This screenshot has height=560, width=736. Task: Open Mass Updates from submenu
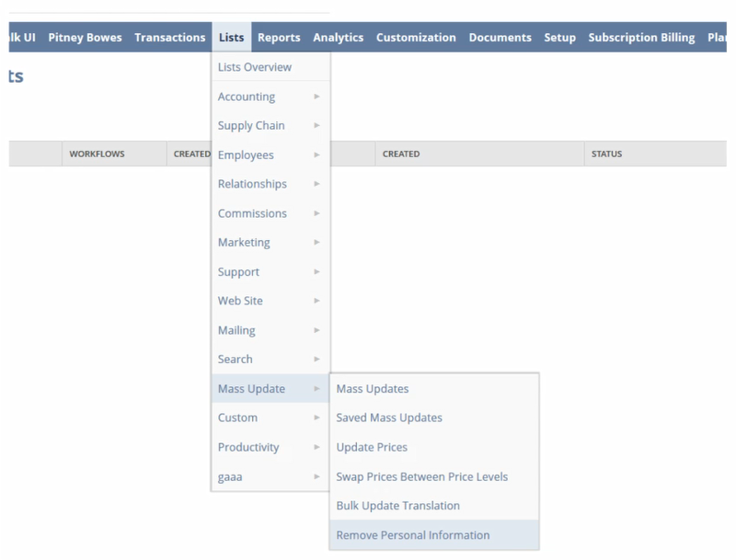(434, 389)
